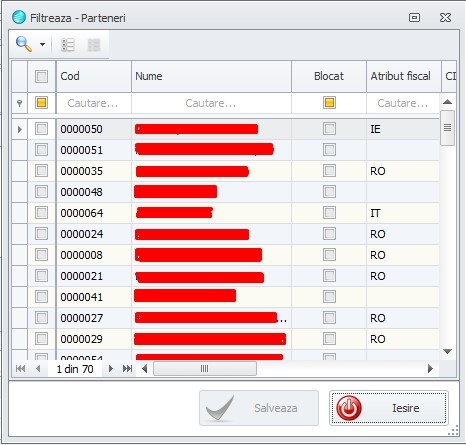Click the horizontal scrollbar thumb
466x445 pixels.
[x=205, y=369]
